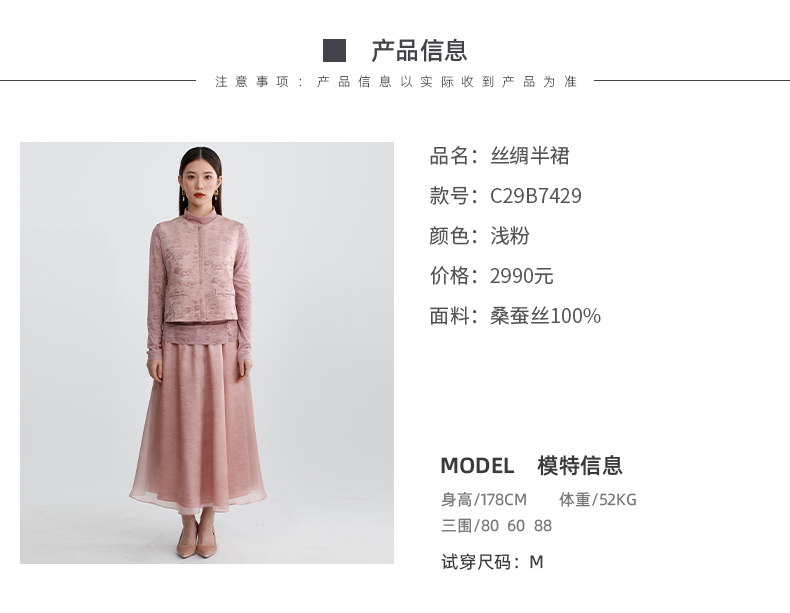Click the price 2990元
790x613 pixels.
click(x=521, y=276)
